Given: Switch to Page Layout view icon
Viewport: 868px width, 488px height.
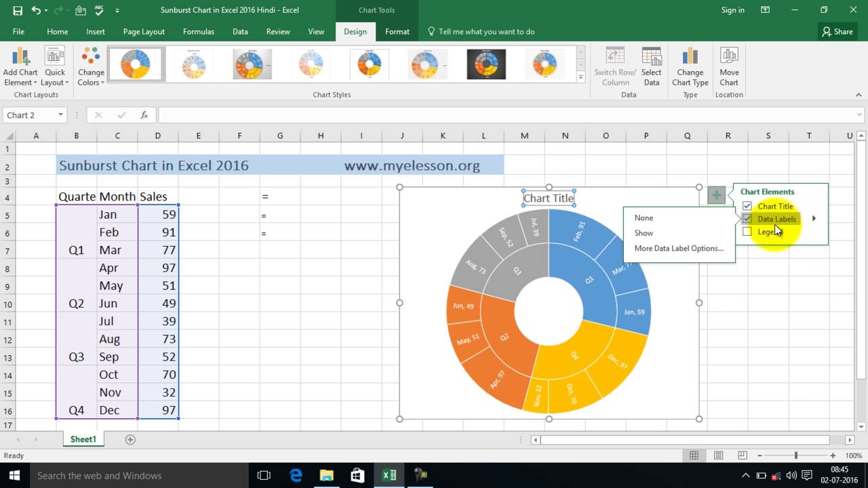Looking at the screenshot, I should pos(718,455).
